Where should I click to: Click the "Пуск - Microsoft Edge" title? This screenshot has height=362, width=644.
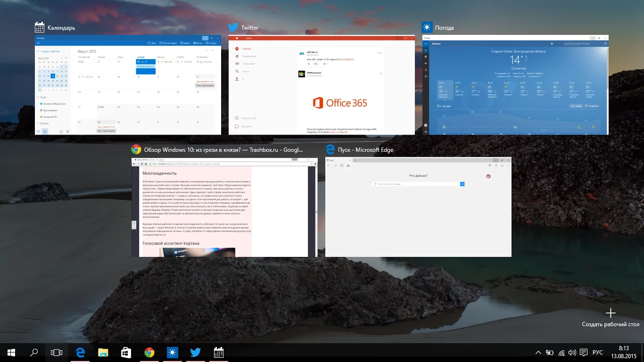click(365, 150)
